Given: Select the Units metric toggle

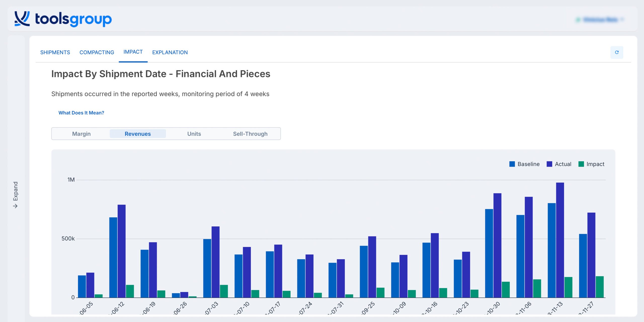Looking at the screenshot, I should tap(194, 134).
